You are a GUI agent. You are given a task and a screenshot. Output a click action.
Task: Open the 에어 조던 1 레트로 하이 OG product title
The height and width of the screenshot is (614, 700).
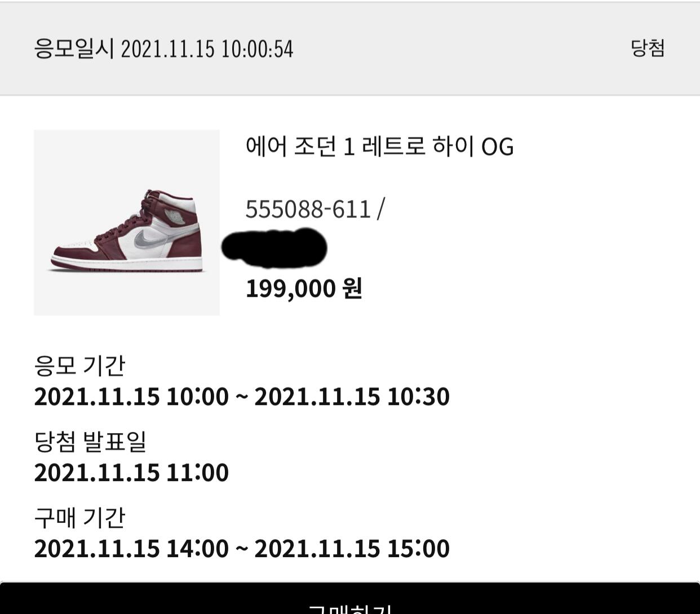[379, 146]
